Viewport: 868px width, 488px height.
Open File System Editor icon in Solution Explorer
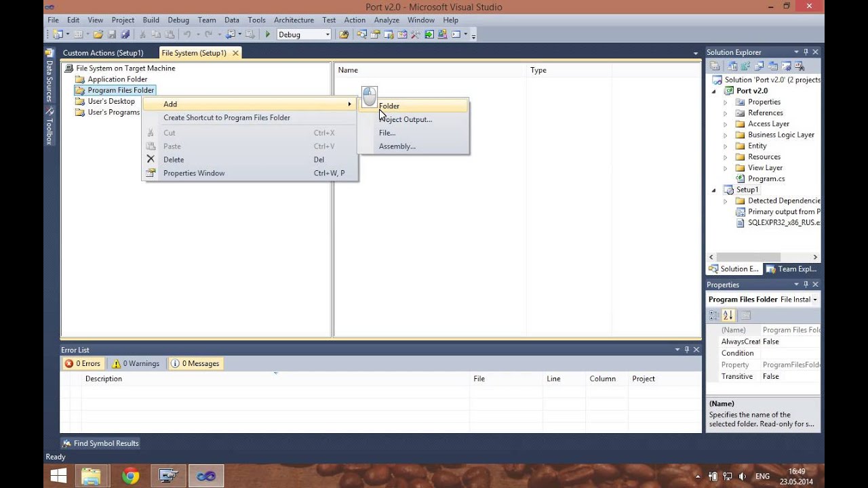(x=732, y=66)
